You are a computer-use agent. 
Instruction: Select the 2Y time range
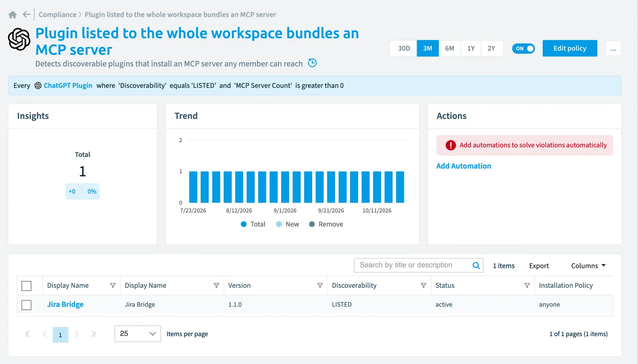pyautogui.click(x=492, y=48)
